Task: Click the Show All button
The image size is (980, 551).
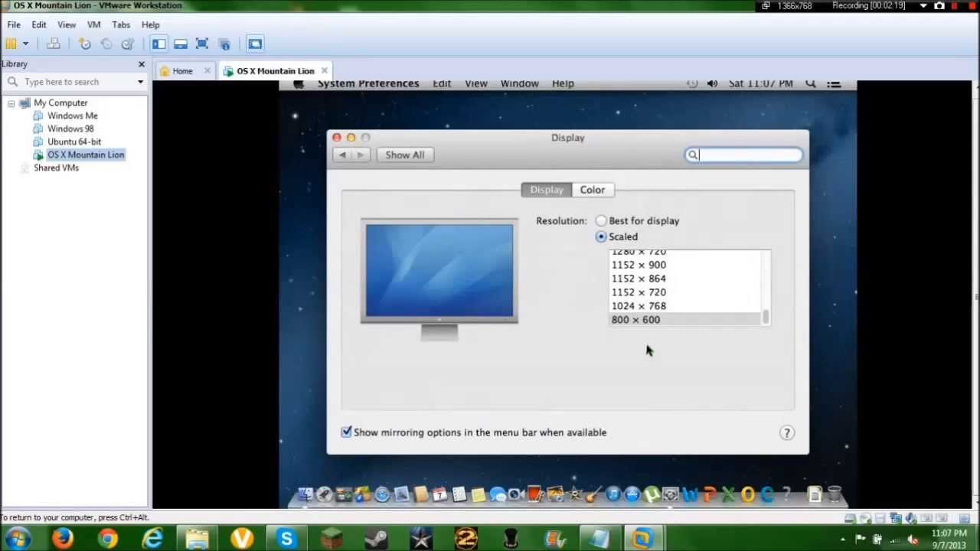Action: (x=404, y=155)
